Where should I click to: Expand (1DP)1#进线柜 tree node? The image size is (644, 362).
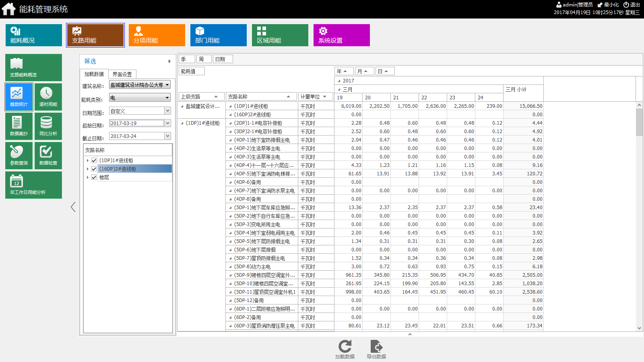87,160
